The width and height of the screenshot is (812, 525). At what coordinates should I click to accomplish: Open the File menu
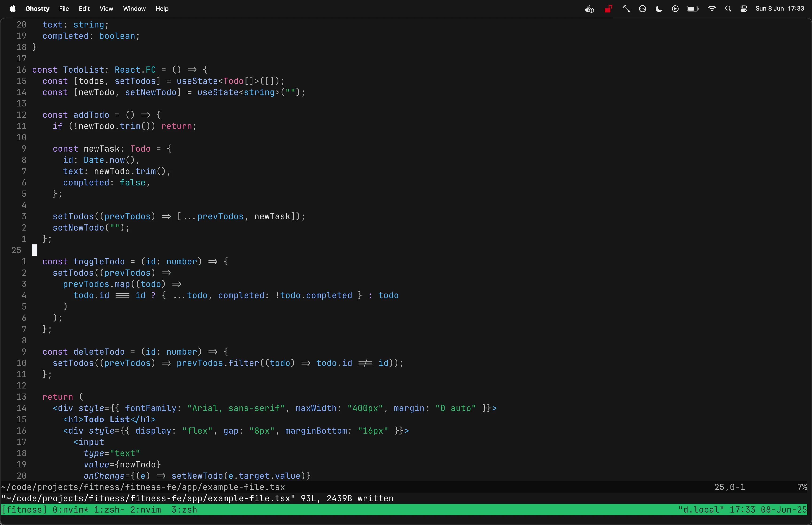click(x=64, y=8)
